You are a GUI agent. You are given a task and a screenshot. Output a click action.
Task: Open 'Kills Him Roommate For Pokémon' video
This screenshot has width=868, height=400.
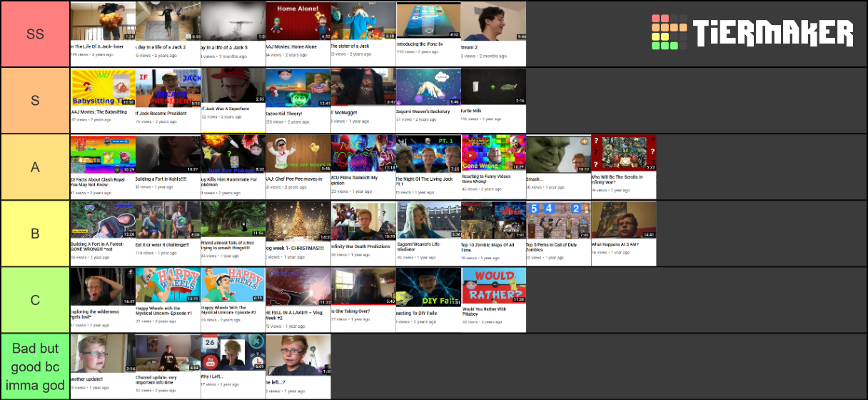coord(233,166)
